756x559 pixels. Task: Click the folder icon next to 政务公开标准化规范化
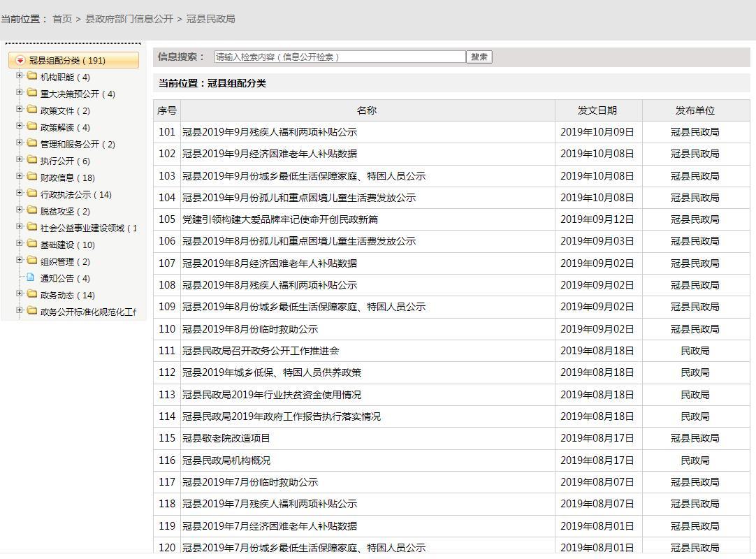point(32,311)
